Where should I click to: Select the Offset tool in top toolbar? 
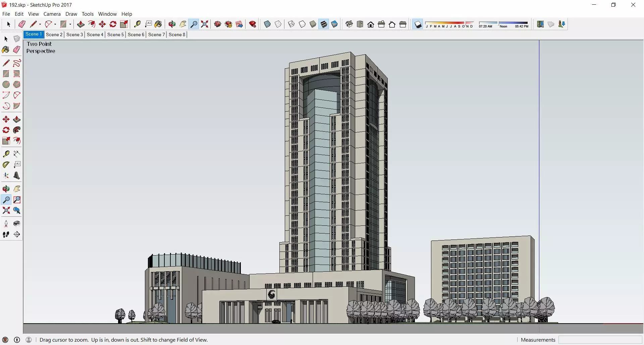click(x=92, y=24)
